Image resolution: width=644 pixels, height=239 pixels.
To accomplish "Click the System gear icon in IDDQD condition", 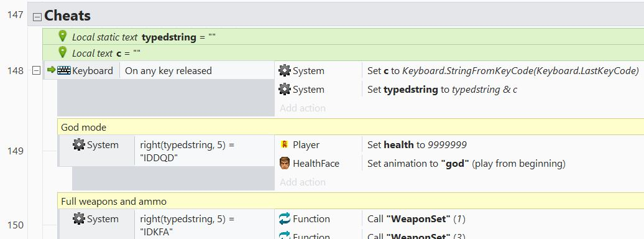I will tap(78, 144).
